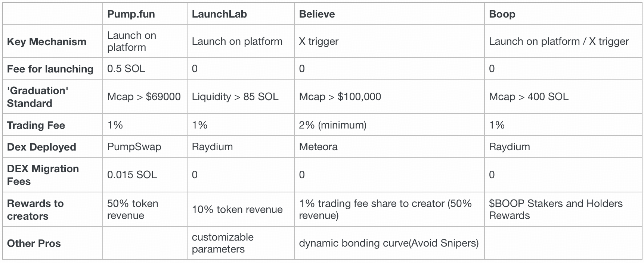This screenshot has height=263, width=644.
Task: Click the Pump.fun column header
Action: (131, 14)
